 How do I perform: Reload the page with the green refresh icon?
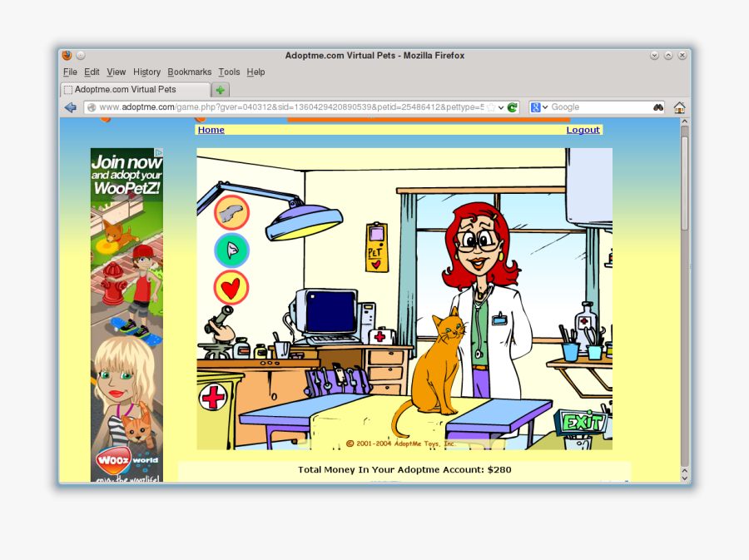(511, 107)
